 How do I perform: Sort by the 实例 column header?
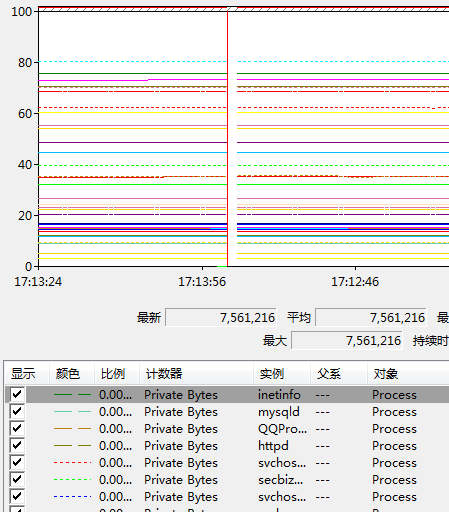(282, 373)
